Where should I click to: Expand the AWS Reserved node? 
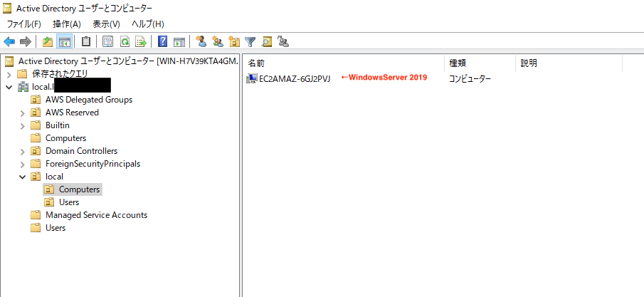point(23,113)
